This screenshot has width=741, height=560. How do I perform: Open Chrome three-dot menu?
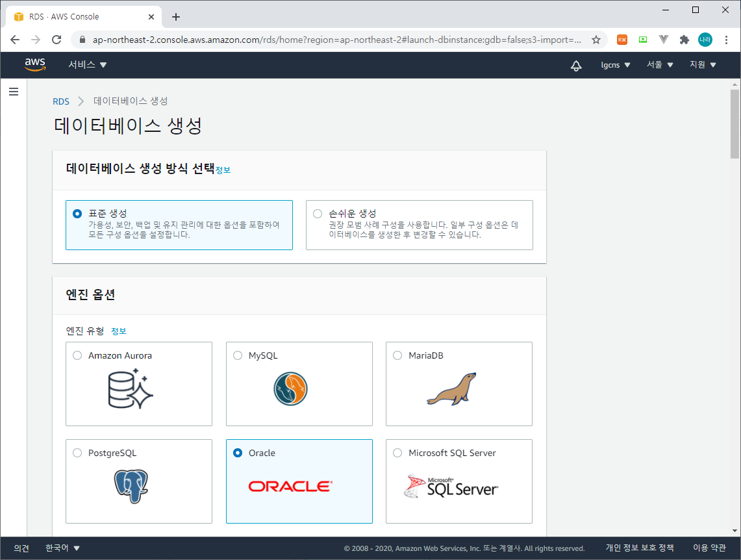click(726, 40)
